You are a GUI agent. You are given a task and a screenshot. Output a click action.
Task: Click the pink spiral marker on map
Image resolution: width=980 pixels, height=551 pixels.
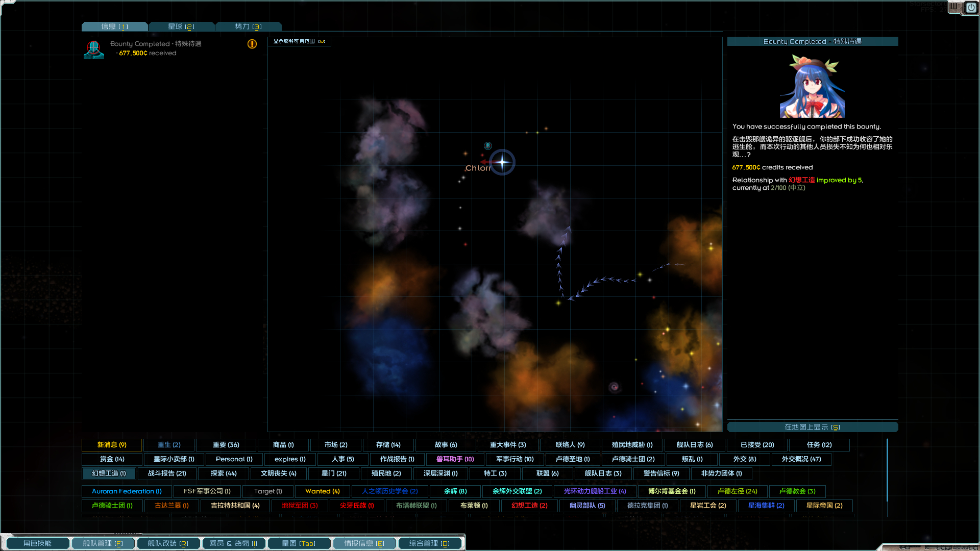point(614,387)
